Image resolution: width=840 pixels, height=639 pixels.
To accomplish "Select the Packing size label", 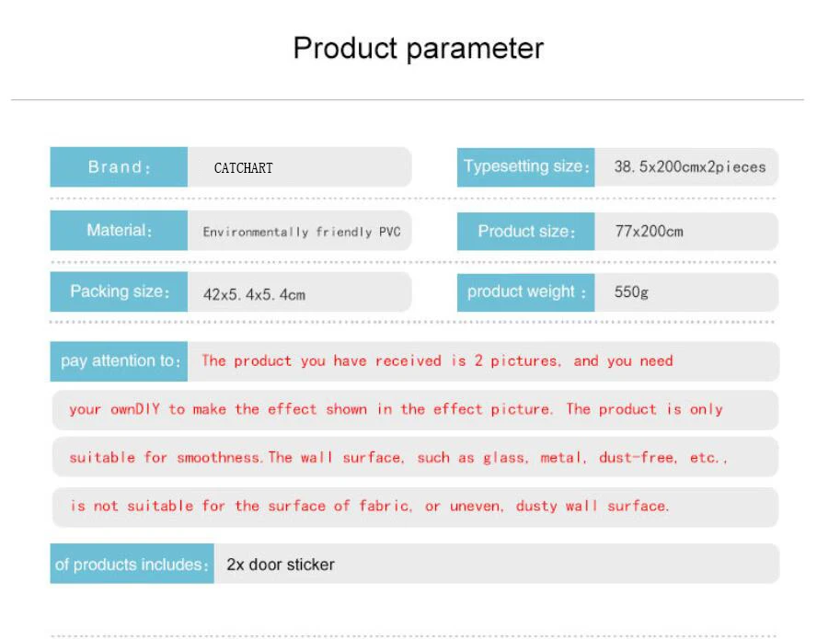I will pos(119,291).
